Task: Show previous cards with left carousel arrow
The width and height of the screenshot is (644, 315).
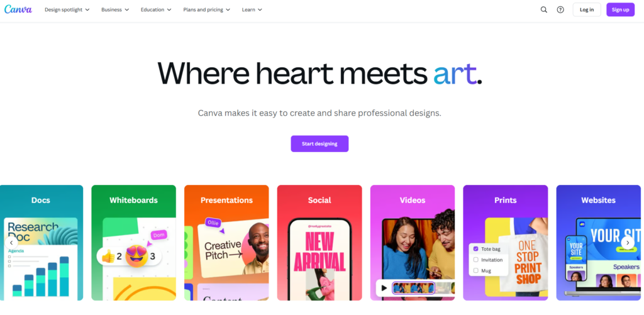Action: [11, 243]
